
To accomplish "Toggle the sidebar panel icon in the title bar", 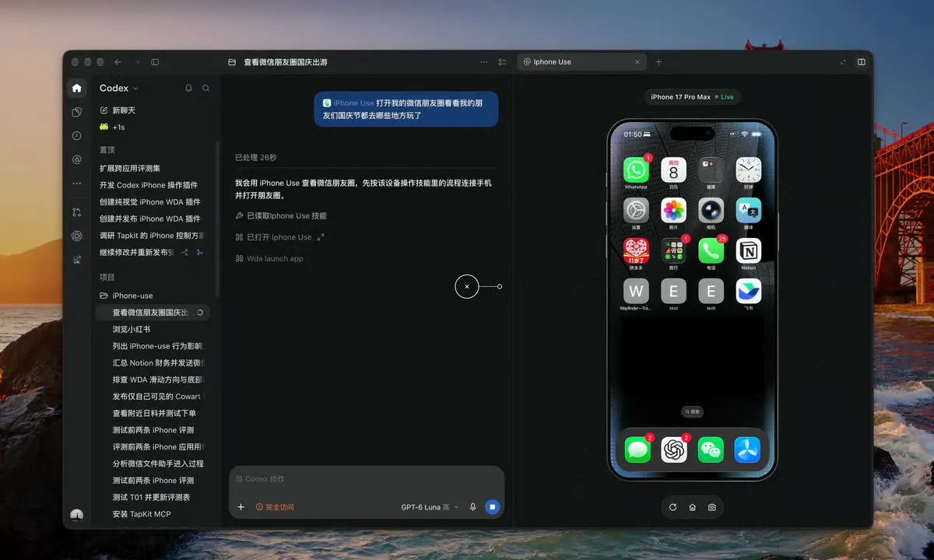I will point(155,62).
